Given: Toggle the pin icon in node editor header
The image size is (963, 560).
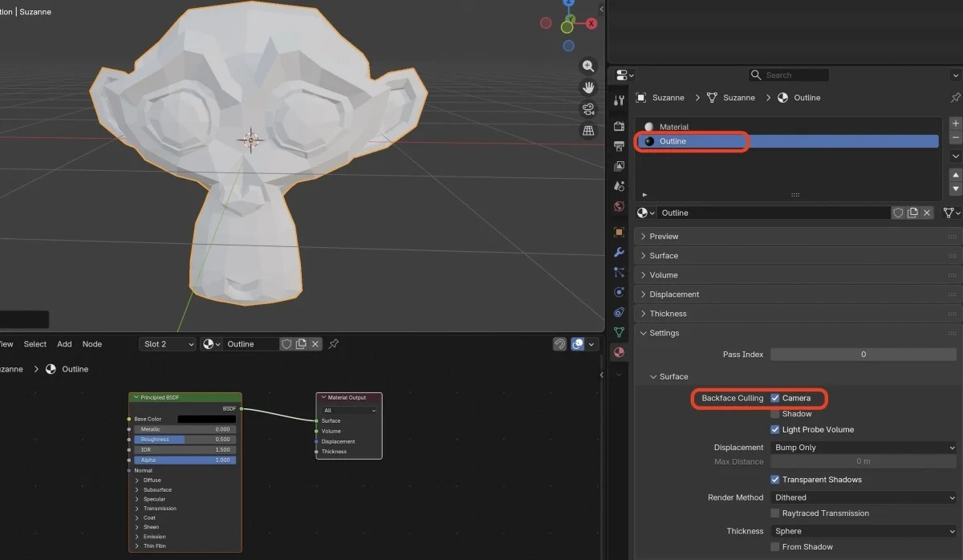Looking at the screenshot, I should [x=334, y=344].
